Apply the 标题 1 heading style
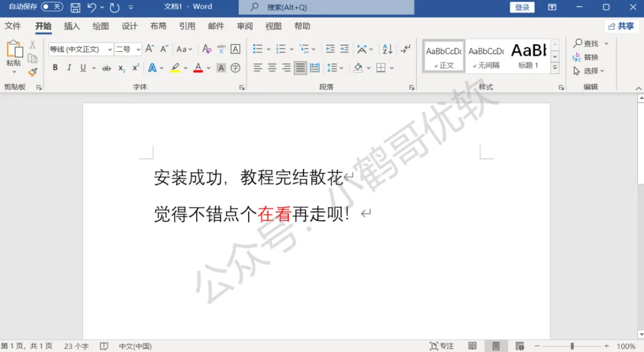The width and height of the screenshot is (644, 352). click(x=528, y=57)
